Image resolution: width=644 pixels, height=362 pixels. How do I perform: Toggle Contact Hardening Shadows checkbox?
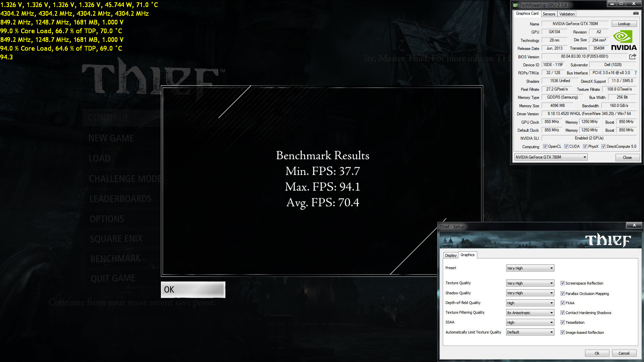562,313
